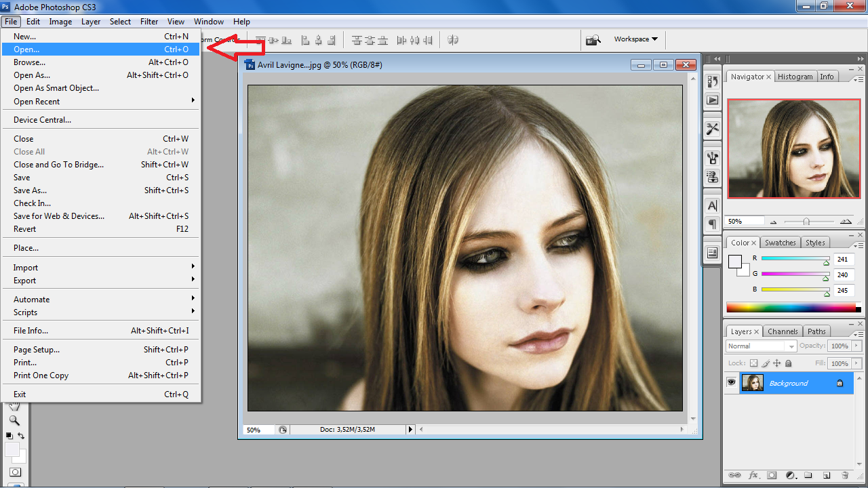Click Browse... in the File menu
This screenshot has width=868, height=488.
click(x=101, y=62)
